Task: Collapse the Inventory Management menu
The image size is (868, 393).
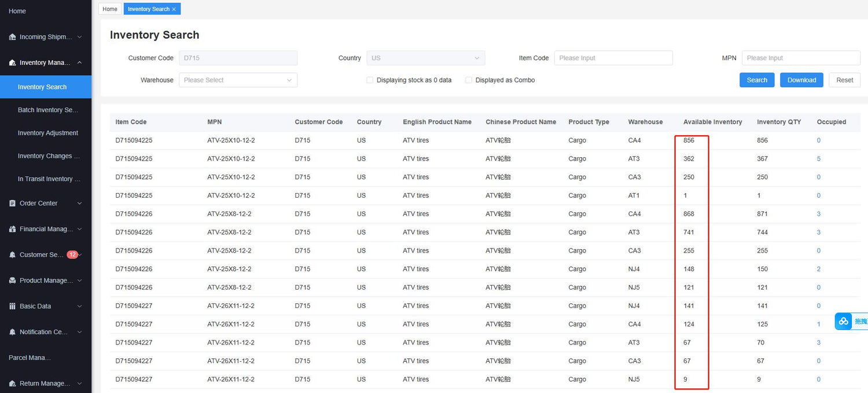Action: [x=79, y=62]
